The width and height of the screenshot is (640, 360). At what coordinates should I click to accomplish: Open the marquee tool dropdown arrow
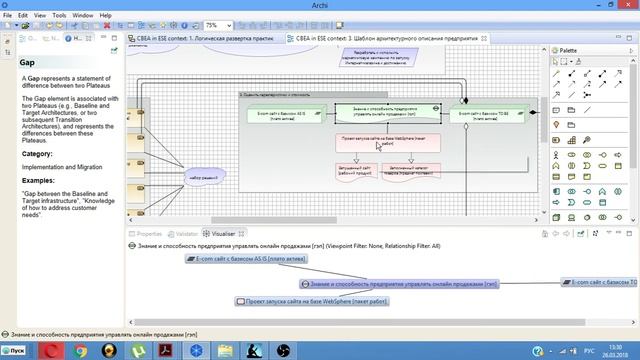[x=571, y=62]
